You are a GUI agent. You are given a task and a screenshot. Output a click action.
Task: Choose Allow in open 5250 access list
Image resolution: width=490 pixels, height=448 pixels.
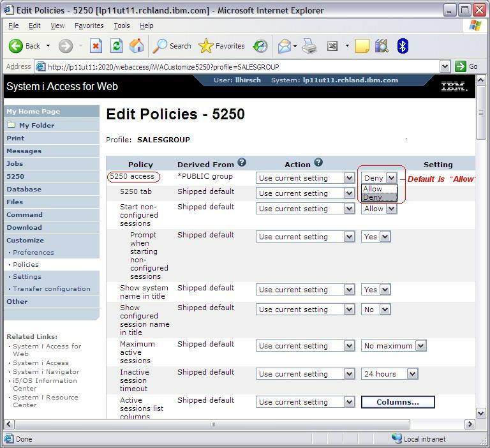click(x=380, y=189)
